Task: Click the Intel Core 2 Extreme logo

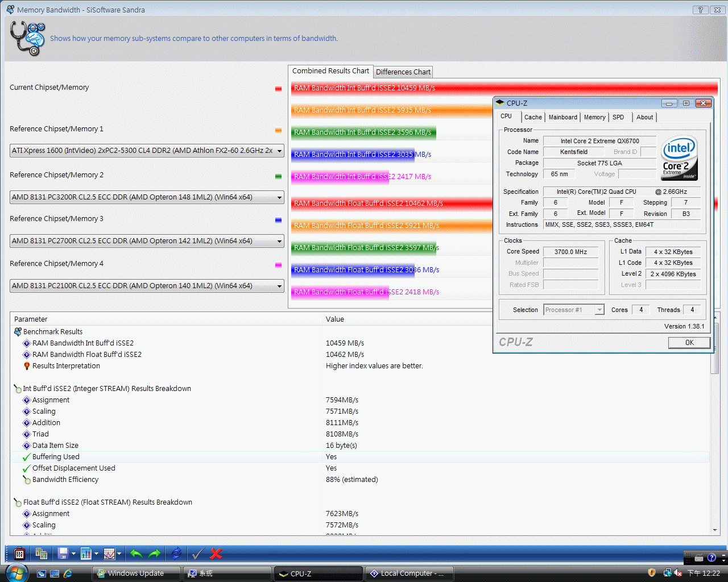Action: (679, 157)
